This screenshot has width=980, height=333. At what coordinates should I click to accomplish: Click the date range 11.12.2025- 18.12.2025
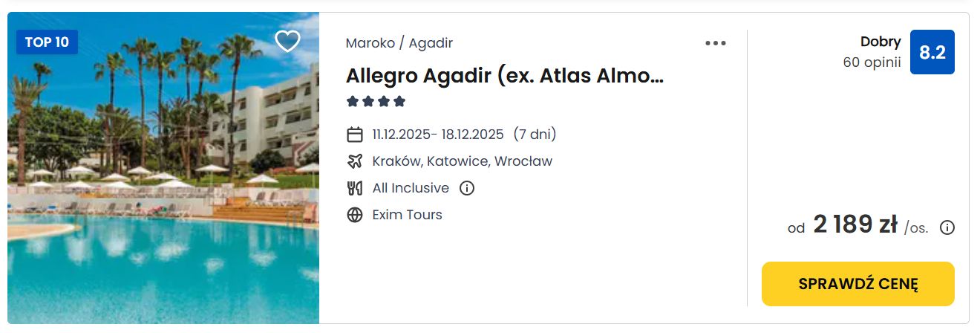[438, 135]
